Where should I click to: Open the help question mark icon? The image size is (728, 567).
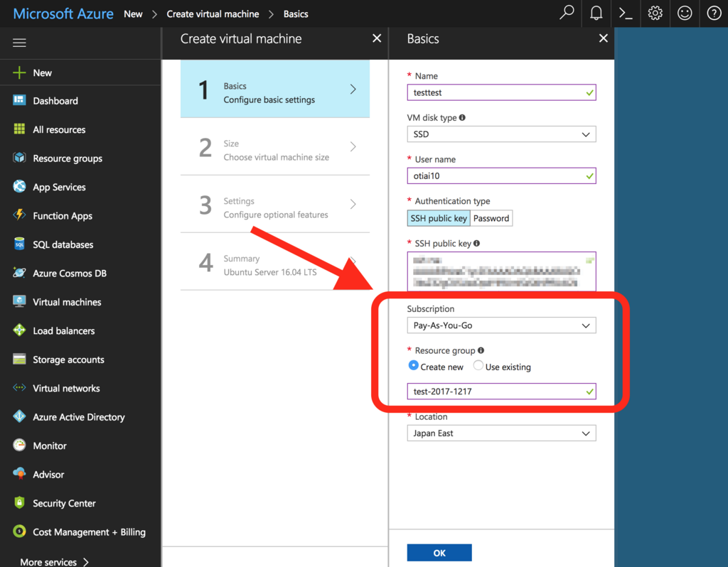click(x=714, y=13)
